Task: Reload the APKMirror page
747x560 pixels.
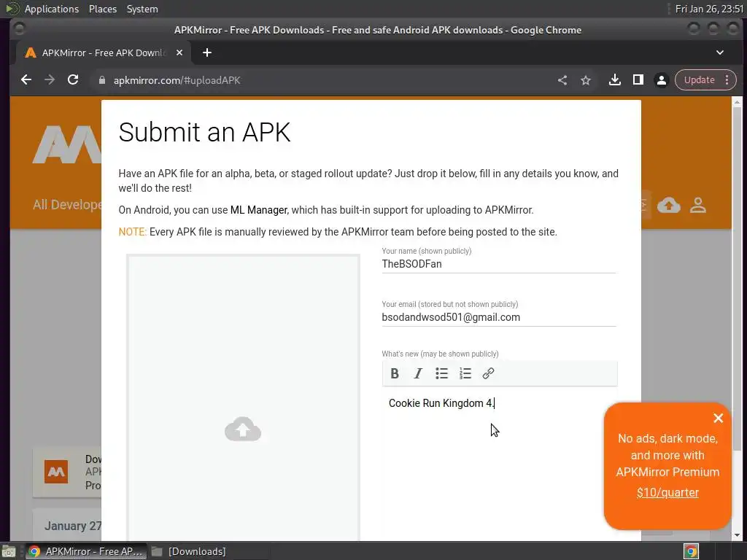Action: coord(73,80)
